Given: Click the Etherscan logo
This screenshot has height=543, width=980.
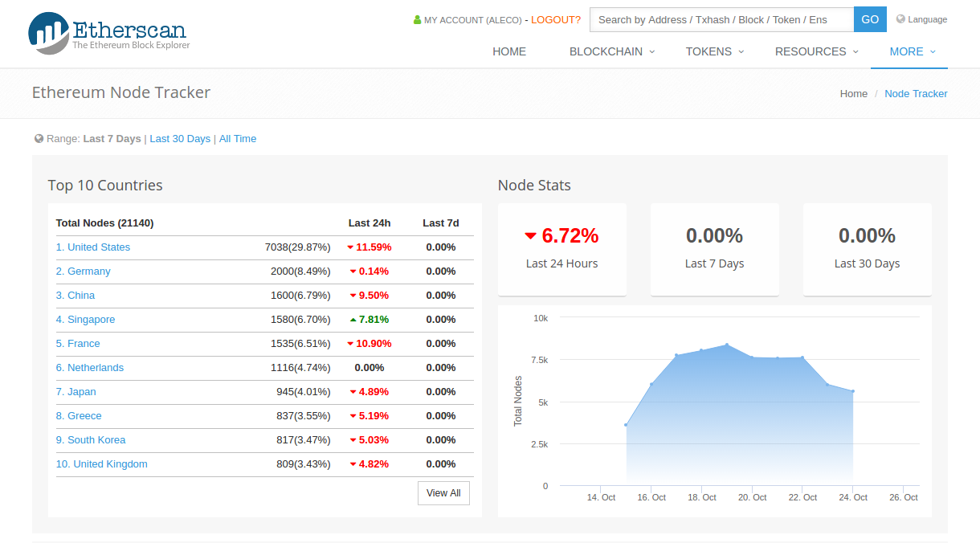Looking at the screenshot, I should tap(108, 33).
